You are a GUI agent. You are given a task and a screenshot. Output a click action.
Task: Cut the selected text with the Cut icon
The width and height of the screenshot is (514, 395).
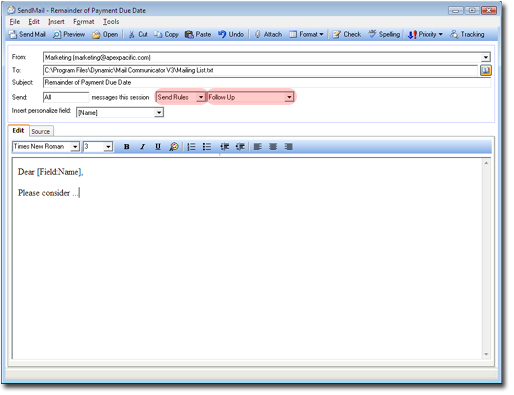point(138,34)
